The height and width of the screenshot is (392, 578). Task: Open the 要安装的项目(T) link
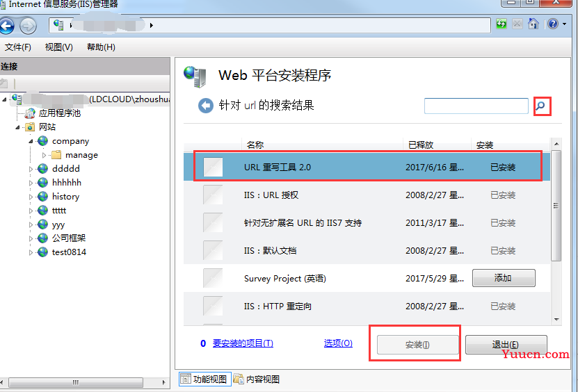tap(243, 343)
